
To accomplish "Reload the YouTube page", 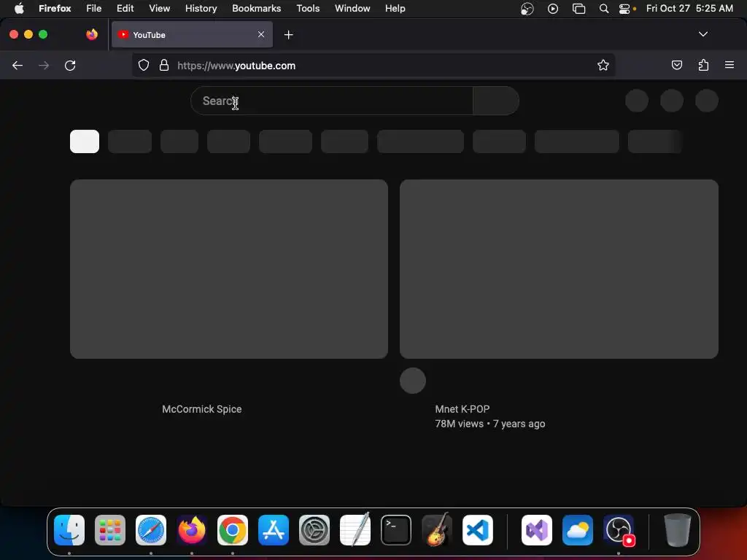I will point(70,65).
